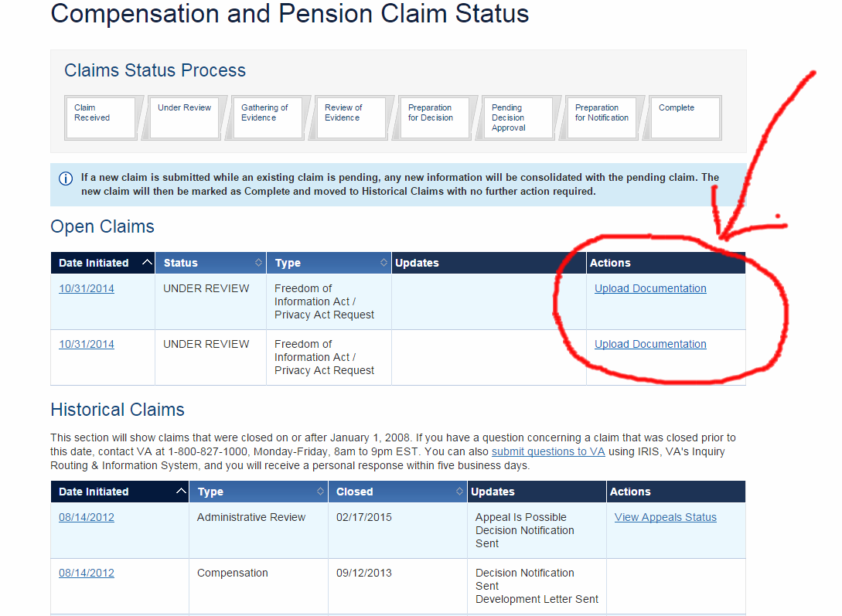Click the Historical Claims Date Initiated sort arrow
This screenshot has width=842, height=616.
(x=181, y=492)
